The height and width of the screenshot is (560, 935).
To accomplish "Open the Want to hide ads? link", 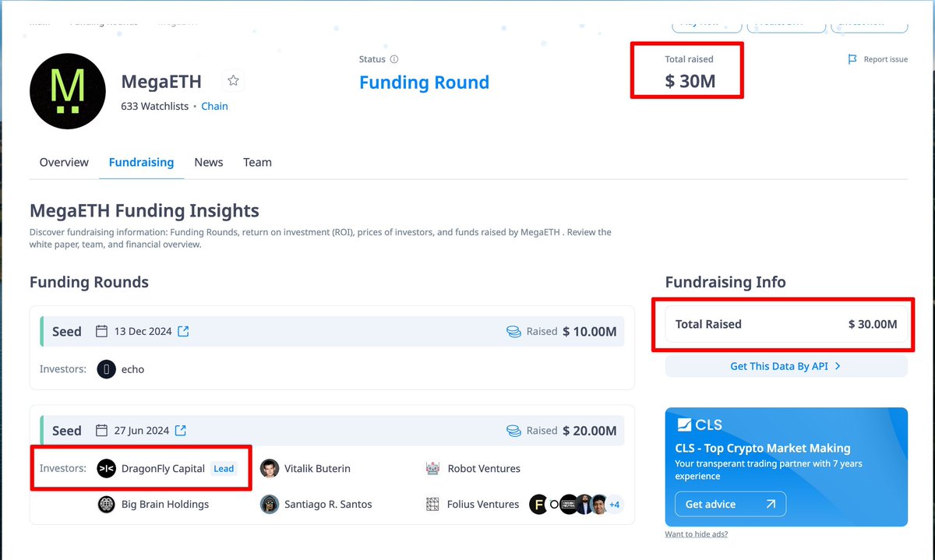I will [697, 534].
